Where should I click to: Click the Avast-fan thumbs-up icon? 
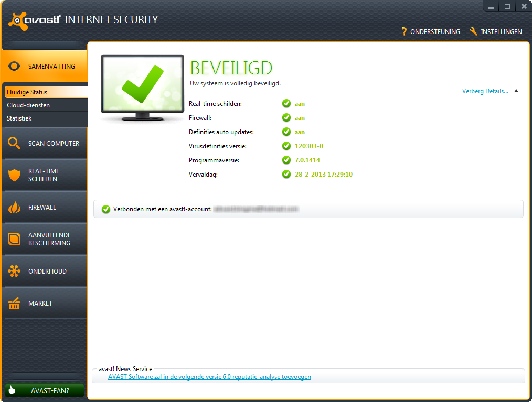point(12,390)
